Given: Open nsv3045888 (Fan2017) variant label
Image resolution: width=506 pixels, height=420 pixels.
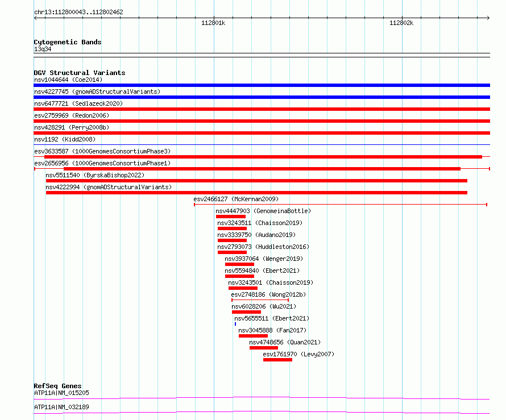Looking at the screenshot, I should click(272, 330).
